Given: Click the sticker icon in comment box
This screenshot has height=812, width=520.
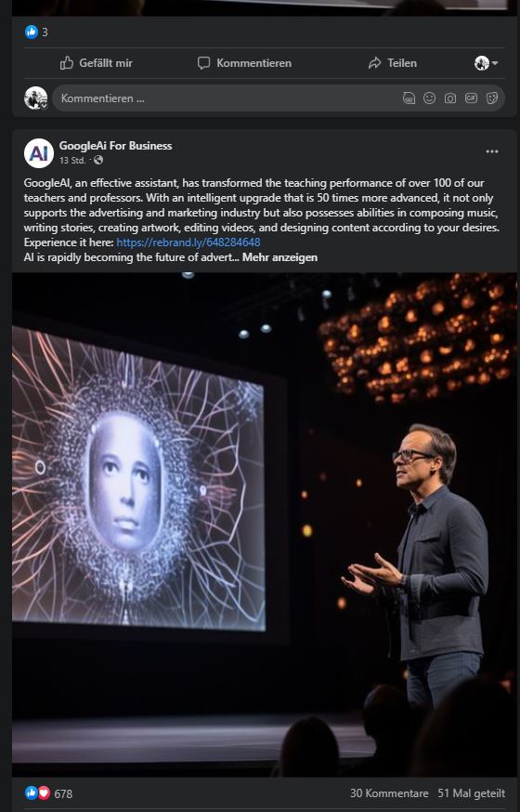Looking at the screenshot, I should [492, 98].
